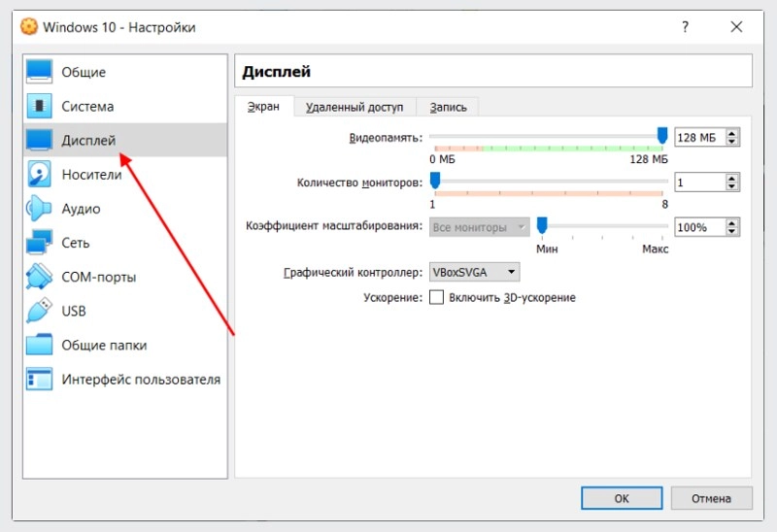777x532 pixels.
Task: Switch to the Удаленный доступ tab
Action: (x=355, y=107)
